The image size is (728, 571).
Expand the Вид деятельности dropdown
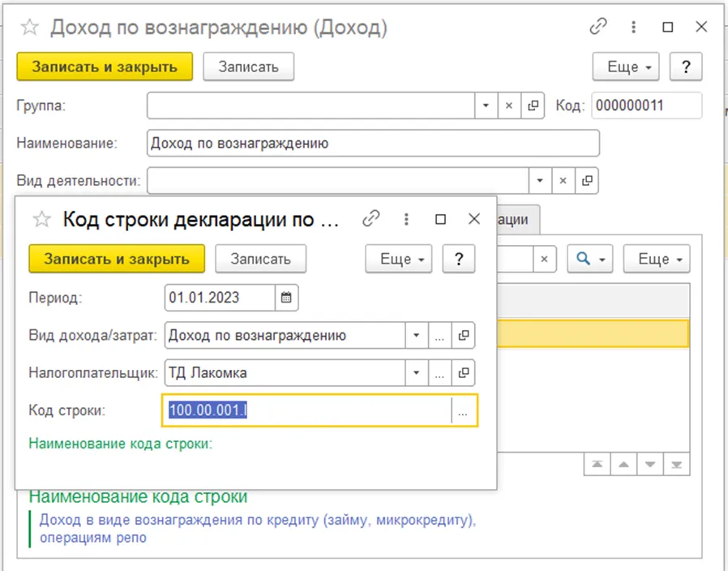coord(540,180)
